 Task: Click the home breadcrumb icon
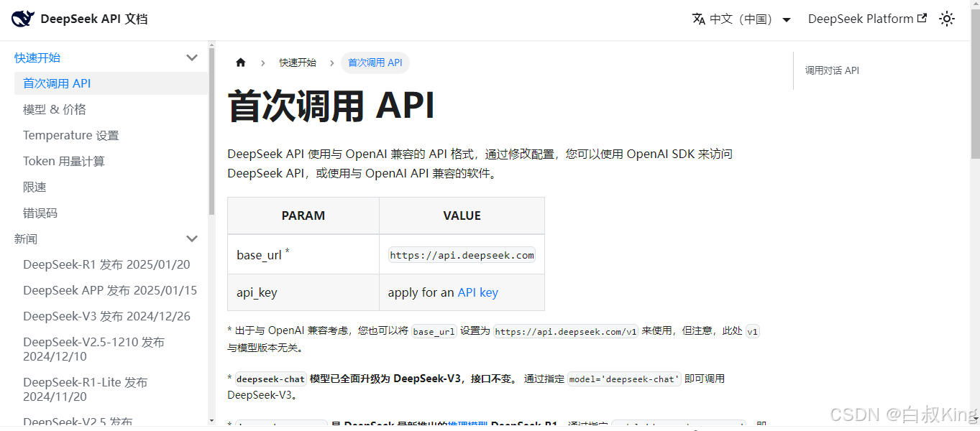coord(241,62)
